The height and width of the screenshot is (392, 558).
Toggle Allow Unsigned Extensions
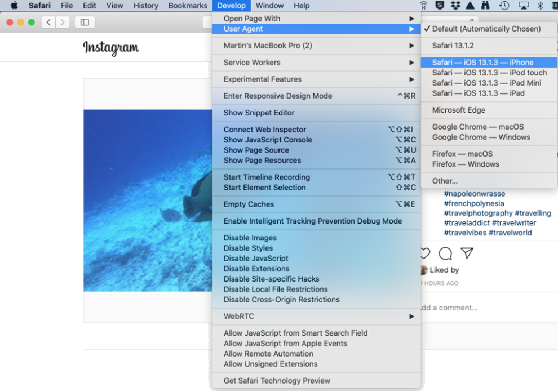tap(316, 364)
